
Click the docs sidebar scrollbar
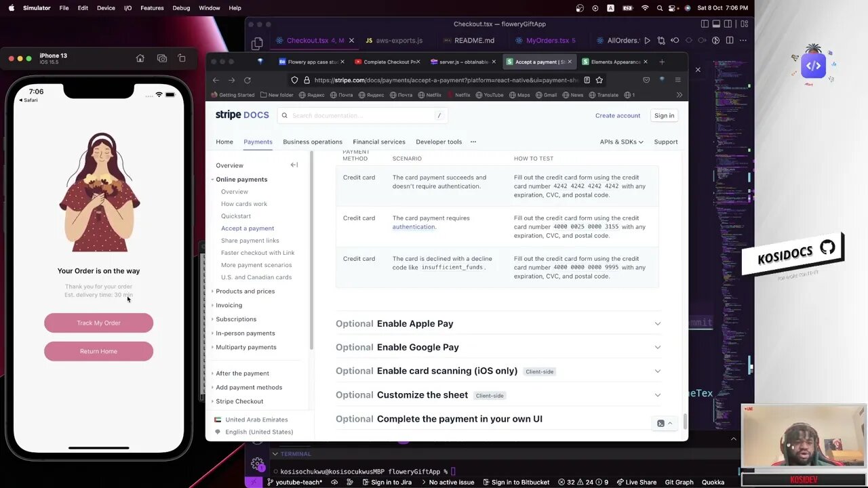pos(311,251)
